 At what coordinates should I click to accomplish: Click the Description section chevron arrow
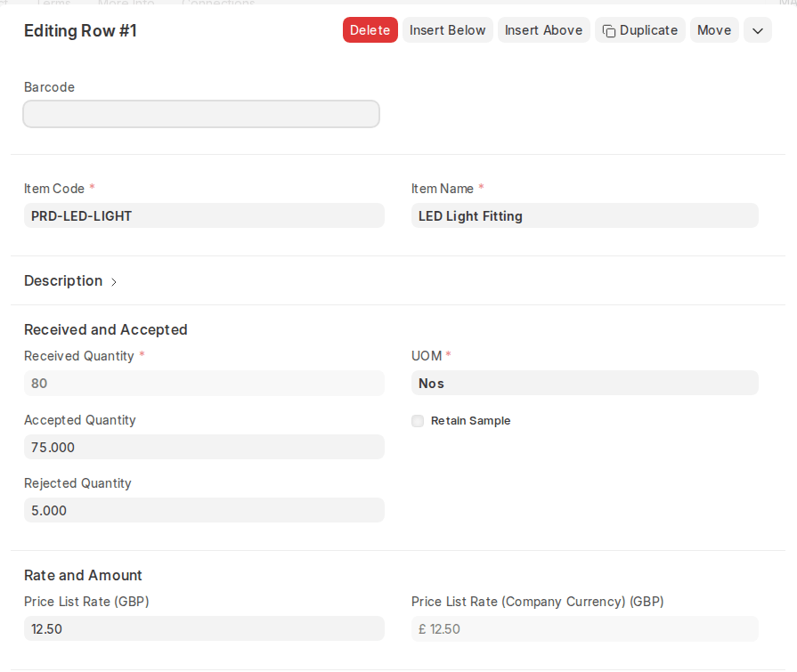pos(114,282)
